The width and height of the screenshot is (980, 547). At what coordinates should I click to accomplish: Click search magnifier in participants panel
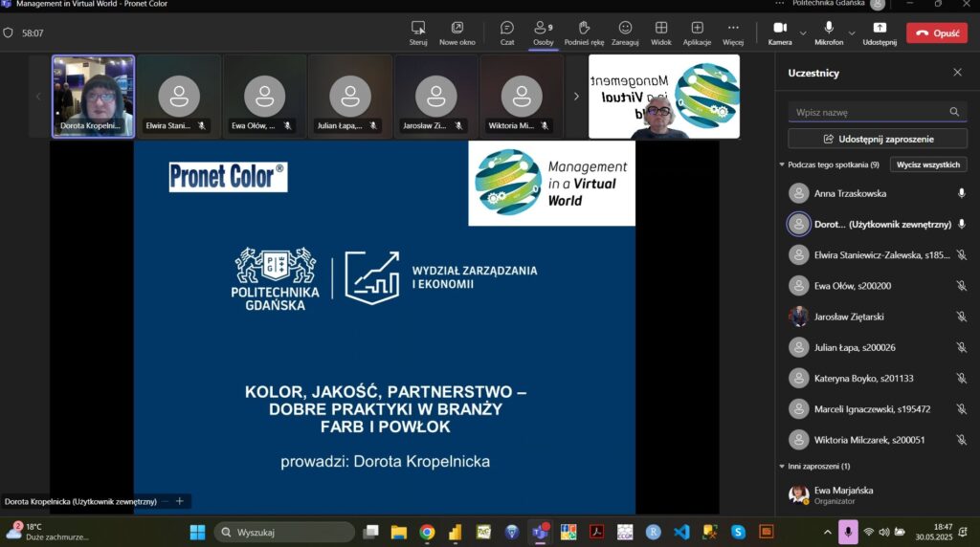954,112
